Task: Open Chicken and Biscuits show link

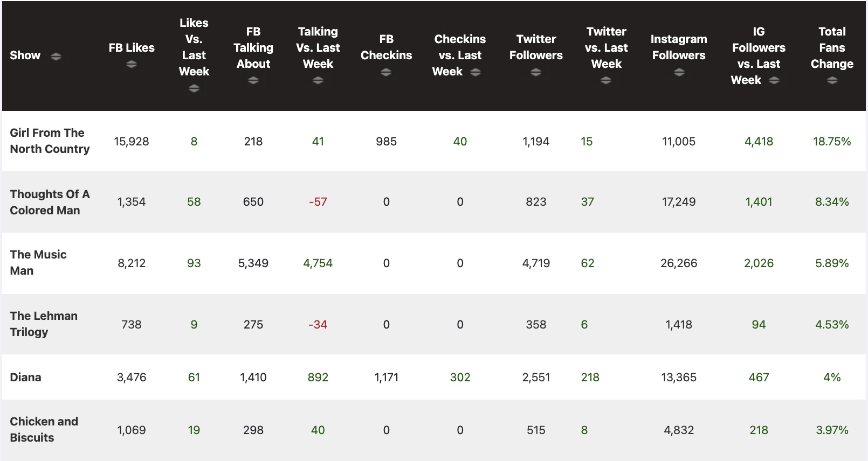Action: (44, 429)
